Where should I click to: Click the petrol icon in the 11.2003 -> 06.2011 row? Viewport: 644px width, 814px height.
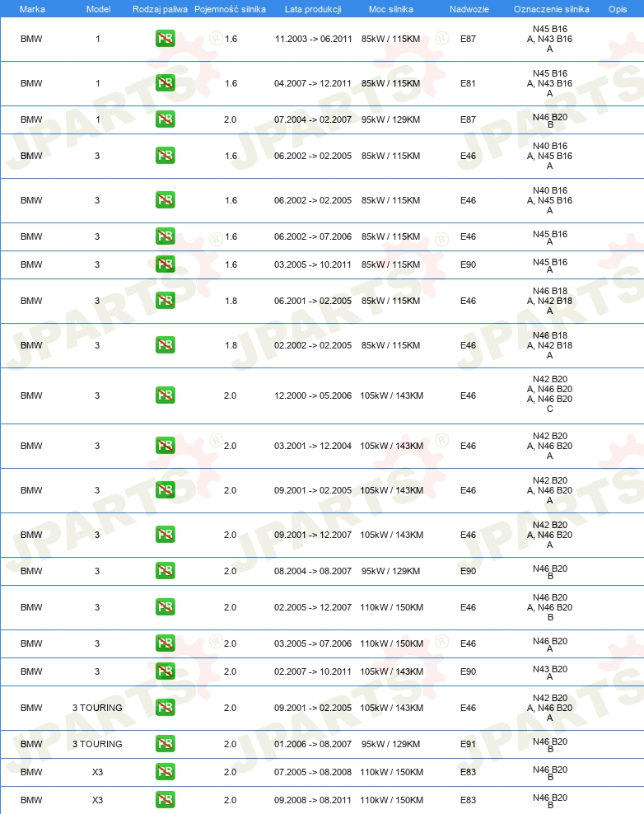(165, 39)
